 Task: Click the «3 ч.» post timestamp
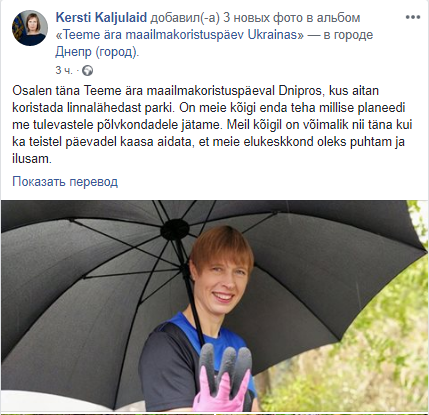point(64,70)
